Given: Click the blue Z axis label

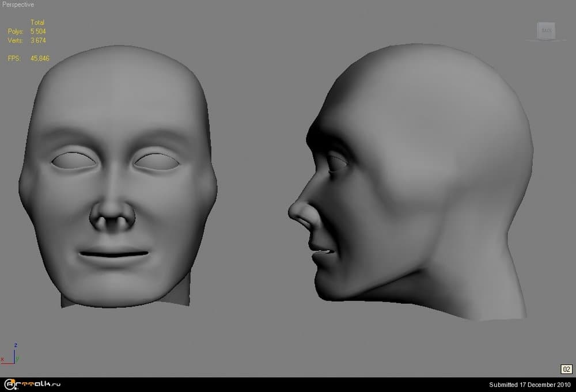Looking at the screenshot, I should click(x=16, y=345).
